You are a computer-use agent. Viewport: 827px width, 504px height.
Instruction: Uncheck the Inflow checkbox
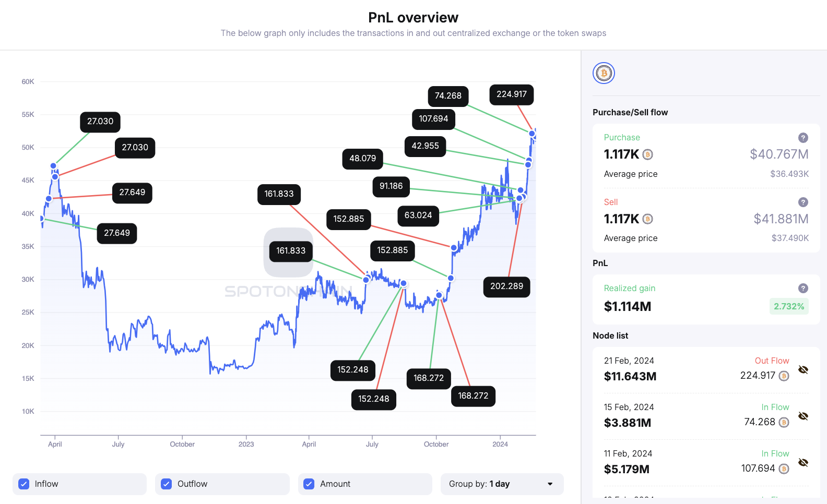(x=23, y=484)
